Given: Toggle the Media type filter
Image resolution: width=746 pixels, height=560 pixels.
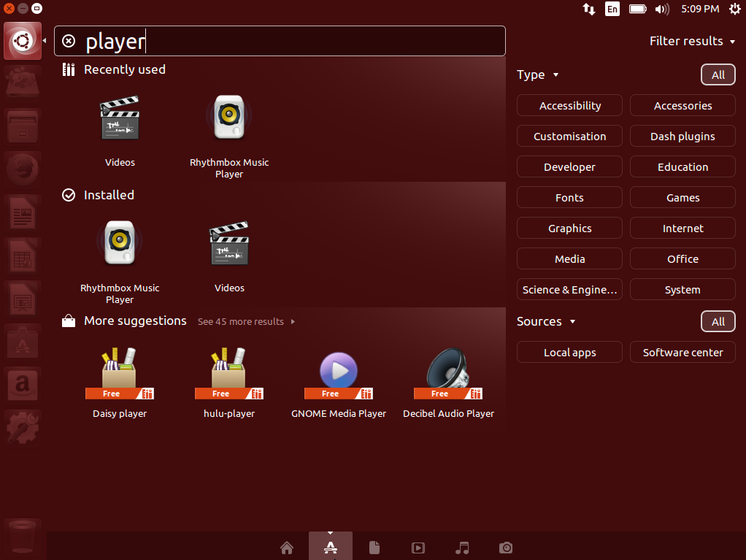Looking at the screenshot, I should [569, 259].
